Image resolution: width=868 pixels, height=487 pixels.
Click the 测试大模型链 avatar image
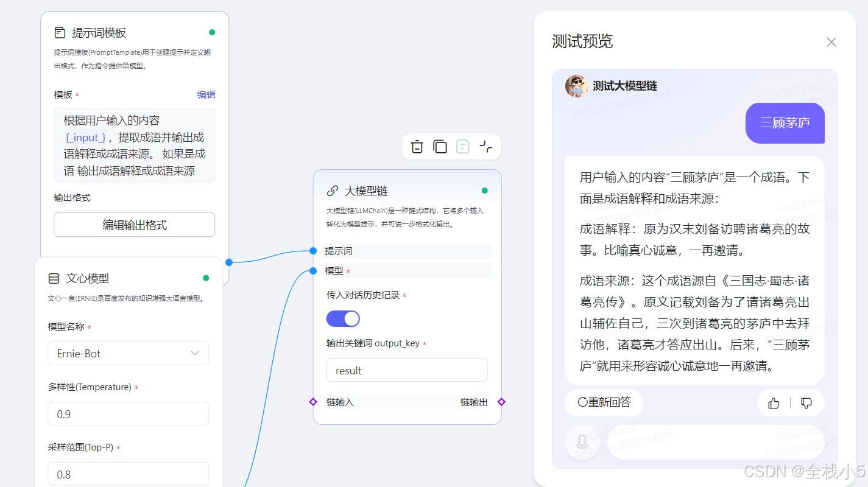click(x=576, y=86)
